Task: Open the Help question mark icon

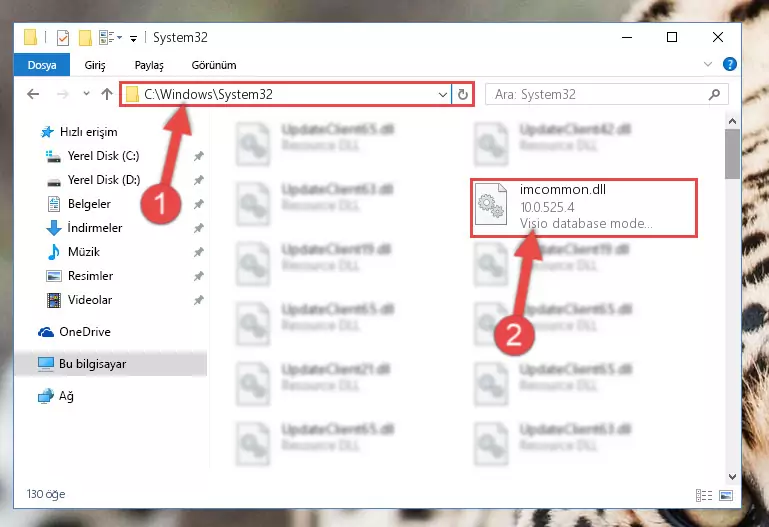Action: [729, 64]
